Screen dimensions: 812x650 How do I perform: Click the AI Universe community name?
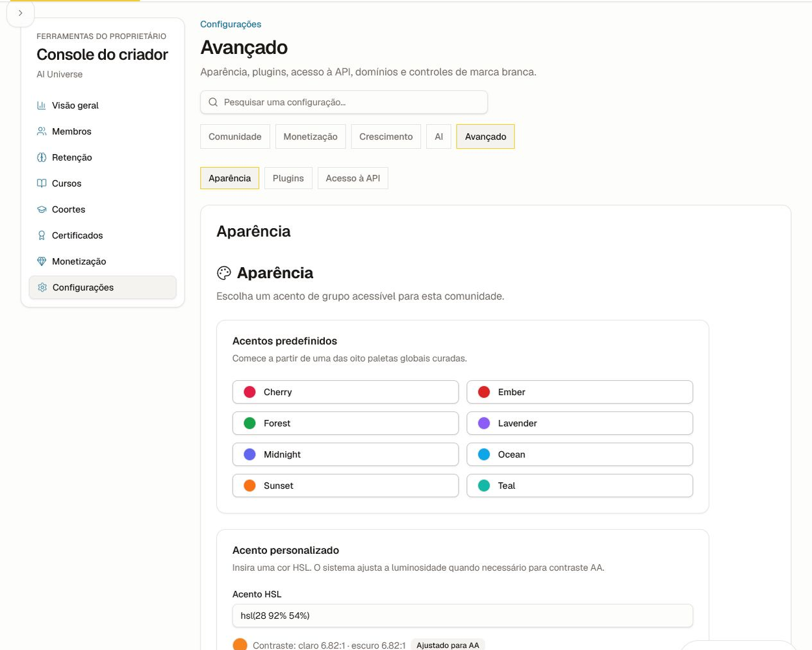coord(60,74)
